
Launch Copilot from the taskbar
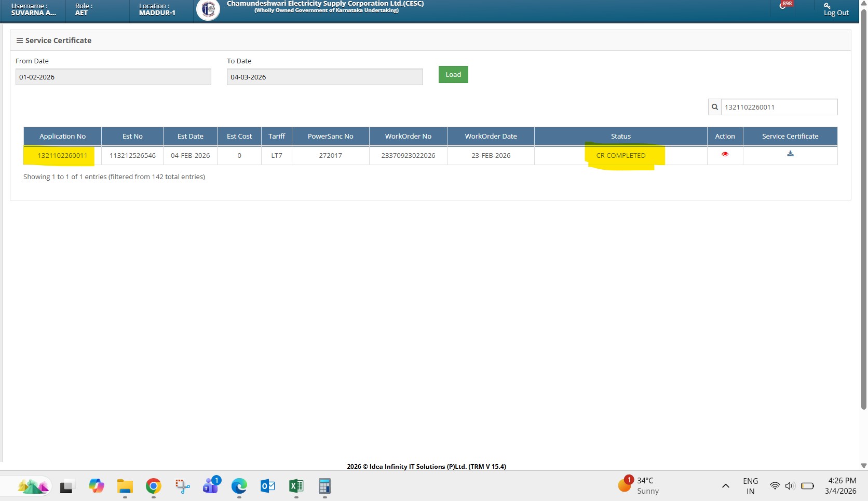(96, 486)
